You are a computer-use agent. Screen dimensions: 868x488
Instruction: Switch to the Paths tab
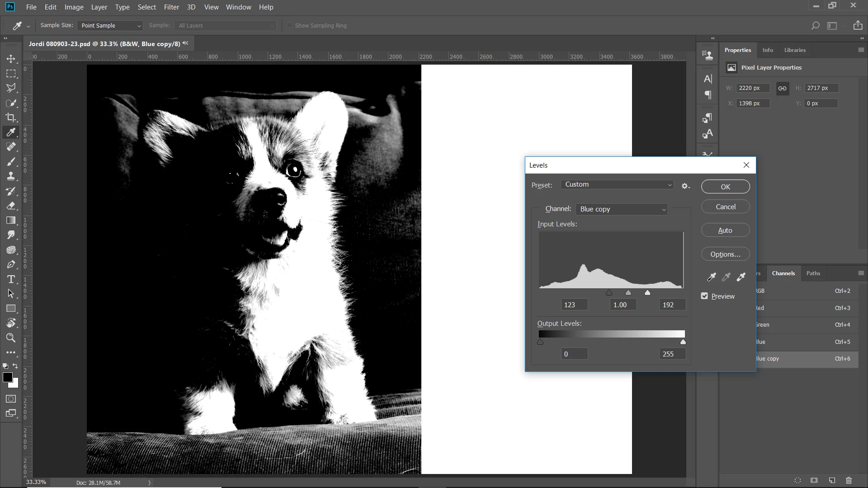pyautogui.click(x=813, y=273)
